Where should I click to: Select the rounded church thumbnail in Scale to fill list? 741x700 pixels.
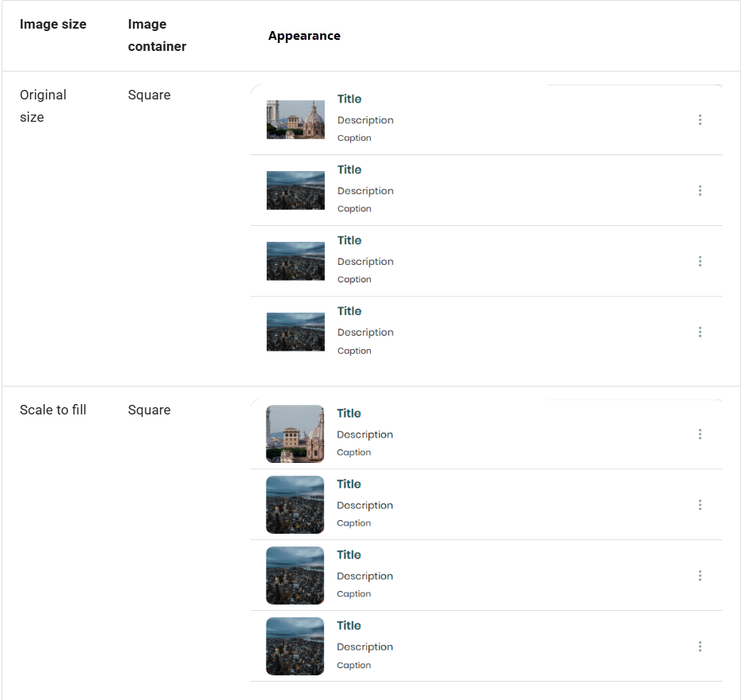pyautogui.click(x=295, y=434)
